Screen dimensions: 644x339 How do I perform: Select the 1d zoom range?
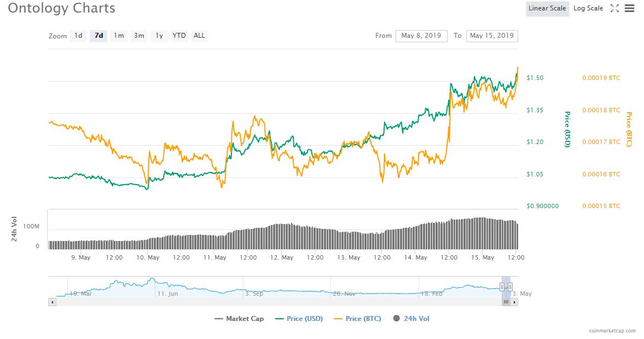tap(78, 36)
